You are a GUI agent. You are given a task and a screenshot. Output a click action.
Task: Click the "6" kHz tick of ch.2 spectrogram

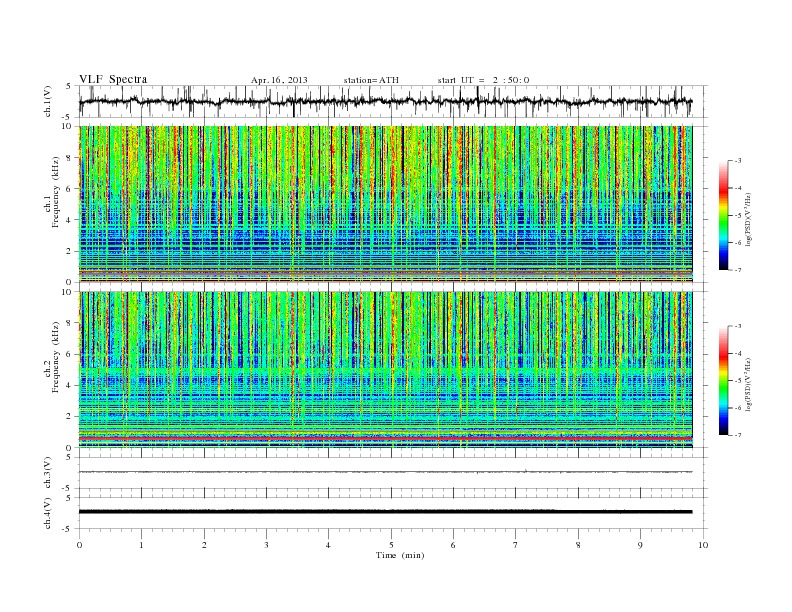pos(70,354)
